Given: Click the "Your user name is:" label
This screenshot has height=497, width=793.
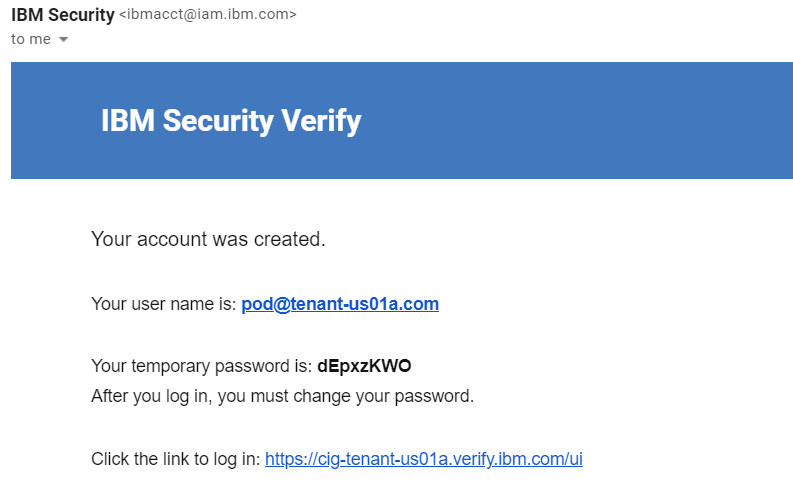Looking at the screenshot, I should coord(163,304).
